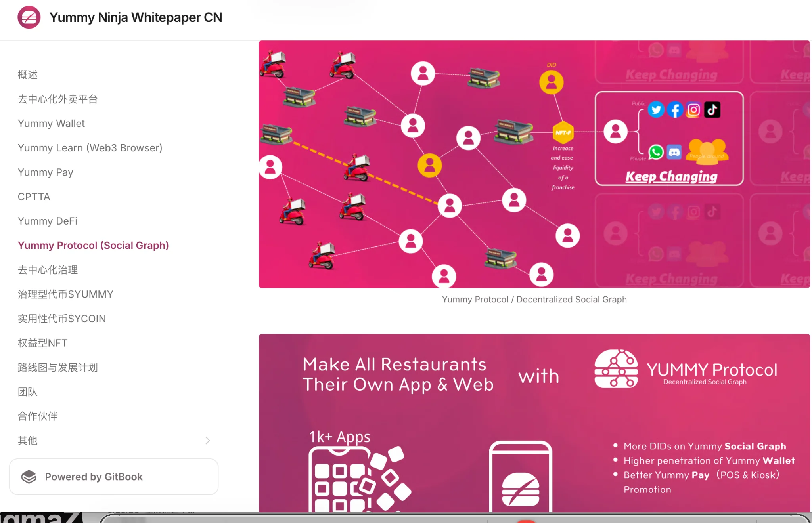Open Yummy DeFi section

48,221
